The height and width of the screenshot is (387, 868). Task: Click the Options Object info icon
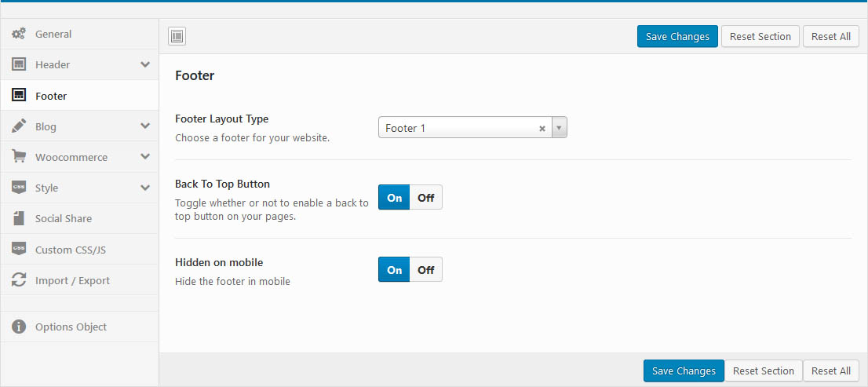click(x=20, y=327)
